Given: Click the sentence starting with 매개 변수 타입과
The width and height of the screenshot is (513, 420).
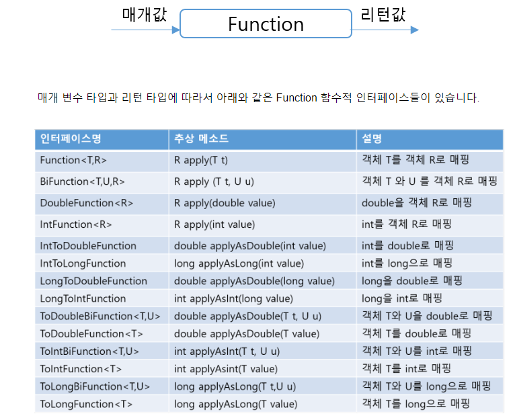Looking at the screenshot, I should coord(258,97).
